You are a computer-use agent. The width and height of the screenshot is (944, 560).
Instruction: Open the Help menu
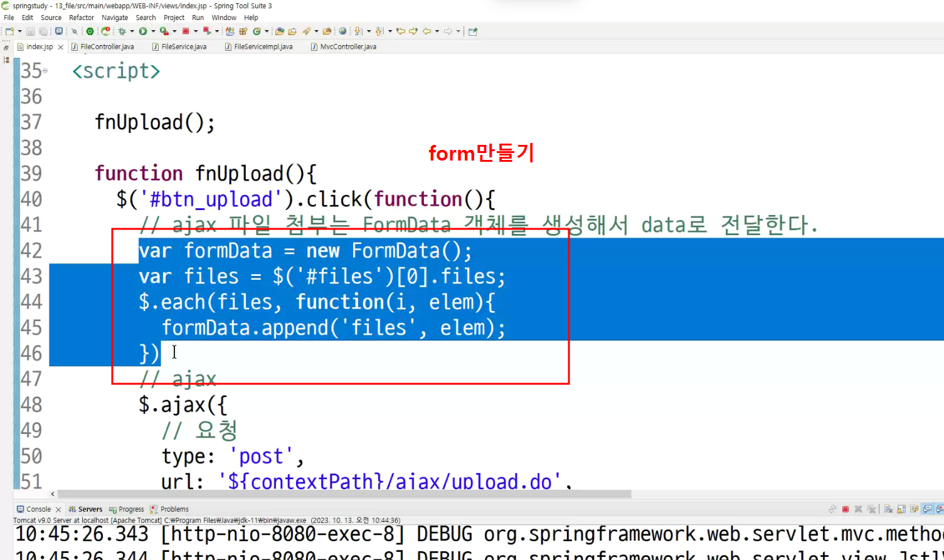(x=251, y=18)
